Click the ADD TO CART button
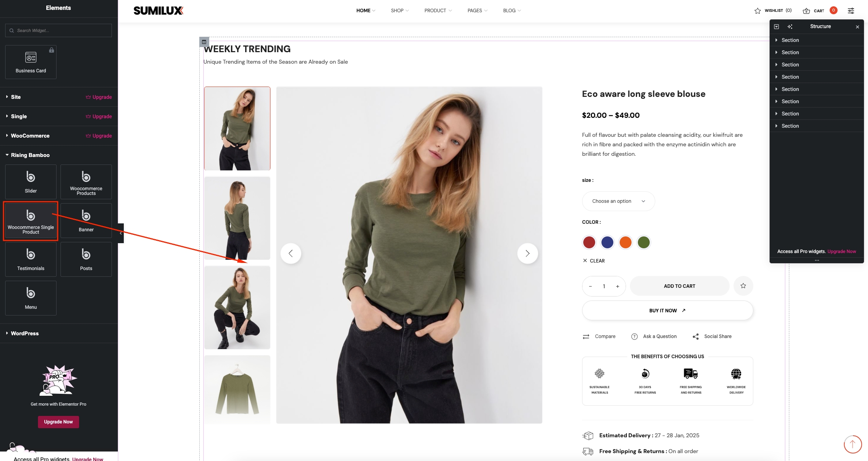This screenshot has height=461, width=868. pos(679,286)
